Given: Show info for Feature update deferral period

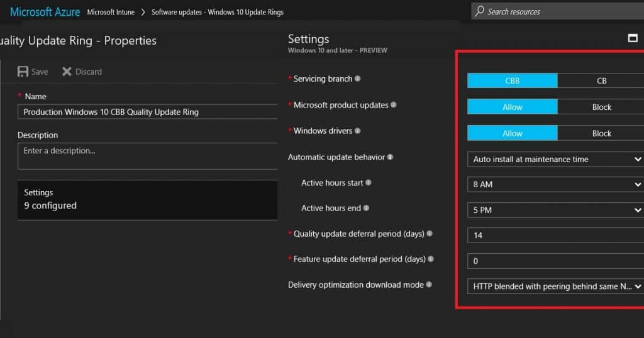Looking at the screenshot, I should coord(431,259).
